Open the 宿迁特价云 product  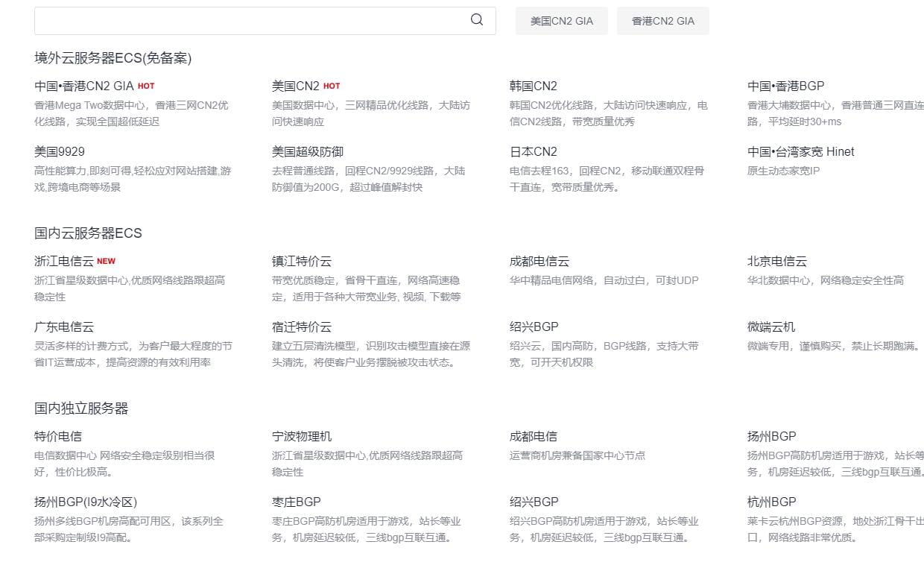pos(303,326)
